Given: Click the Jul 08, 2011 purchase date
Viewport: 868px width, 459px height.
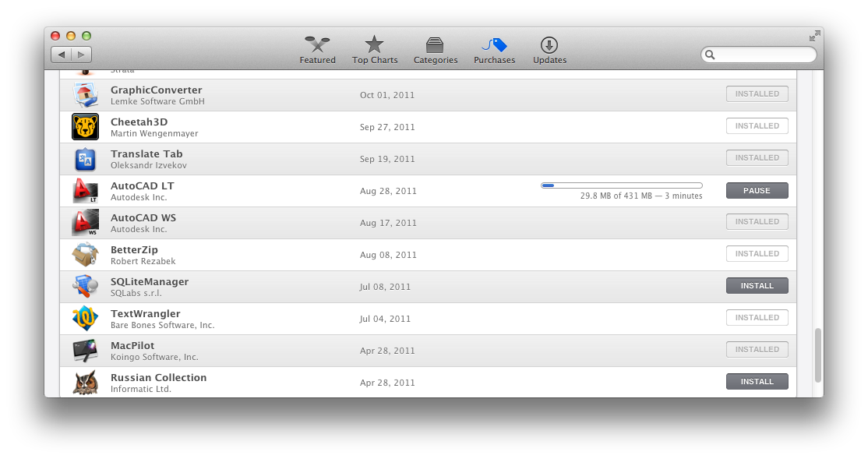Looking at the screenshot, I should tap(385, 287).
